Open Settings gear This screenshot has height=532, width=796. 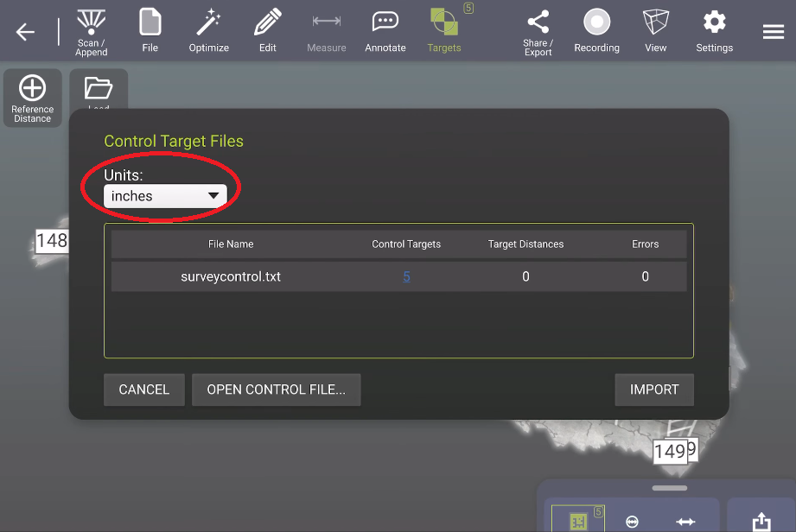tap(714, 30)
